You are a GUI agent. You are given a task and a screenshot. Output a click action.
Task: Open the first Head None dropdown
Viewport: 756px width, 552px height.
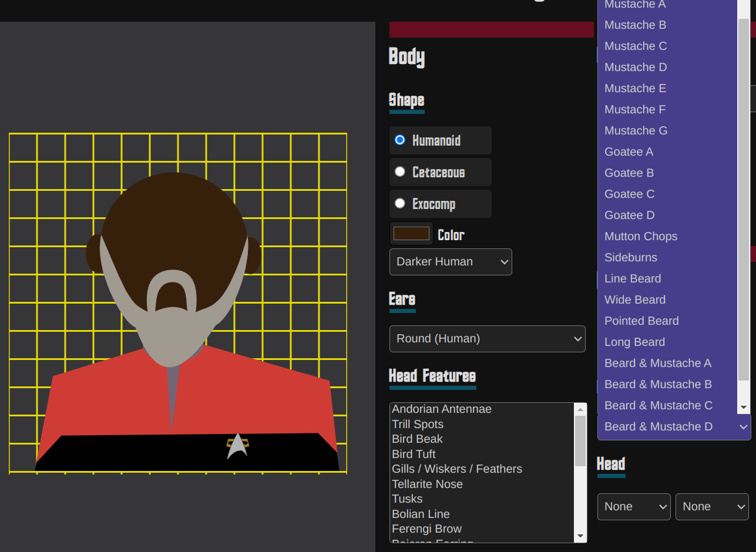[x=634, y=507]
